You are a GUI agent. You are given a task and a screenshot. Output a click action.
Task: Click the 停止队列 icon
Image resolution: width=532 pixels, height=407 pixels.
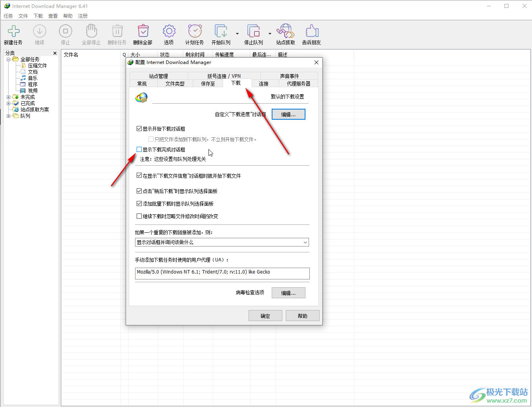click(x=254, y=31)
